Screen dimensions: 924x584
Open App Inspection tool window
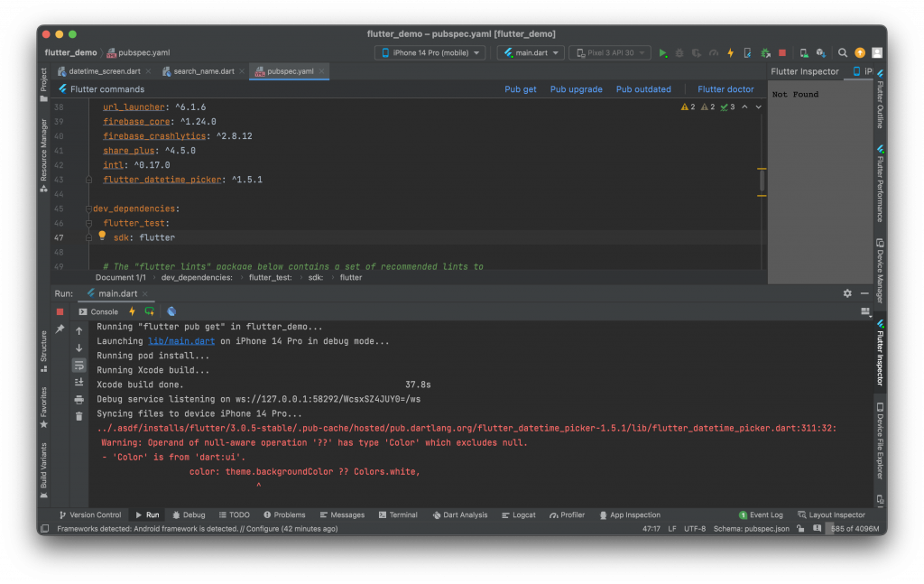point(629,515)
